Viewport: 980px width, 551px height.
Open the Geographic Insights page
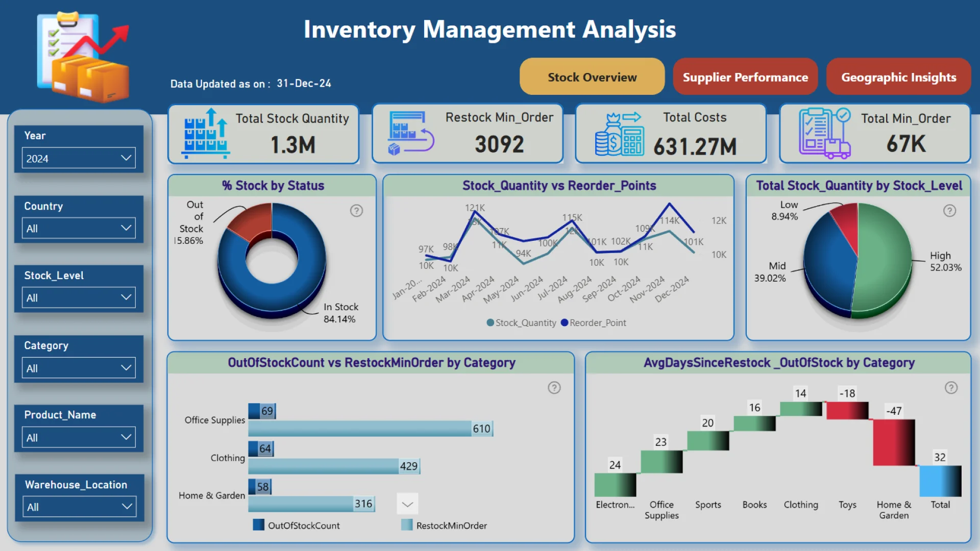click(898, 77)
